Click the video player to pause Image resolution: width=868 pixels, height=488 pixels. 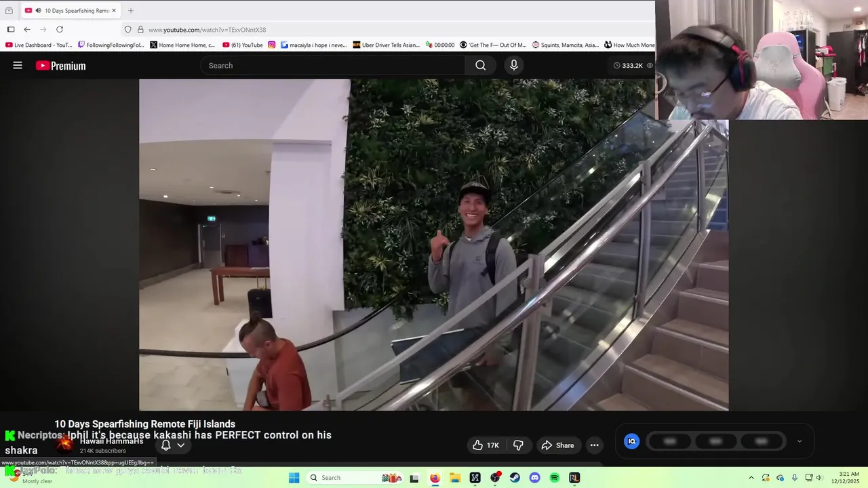point(434,245)
